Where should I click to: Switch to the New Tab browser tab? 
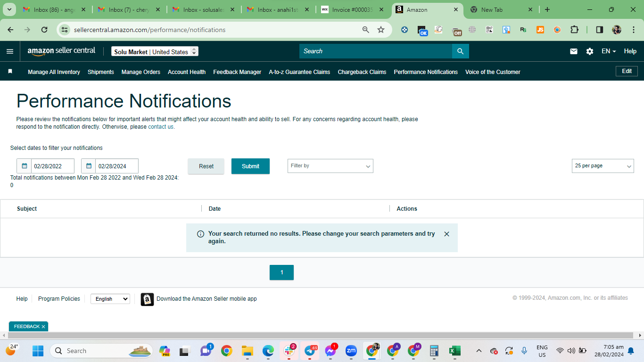502,9
